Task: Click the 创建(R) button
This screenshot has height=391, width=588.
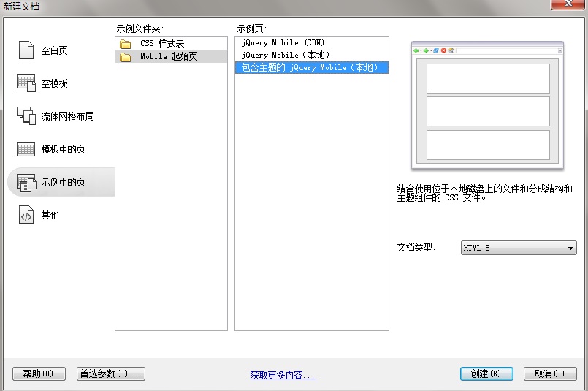Action: point(486,373)
